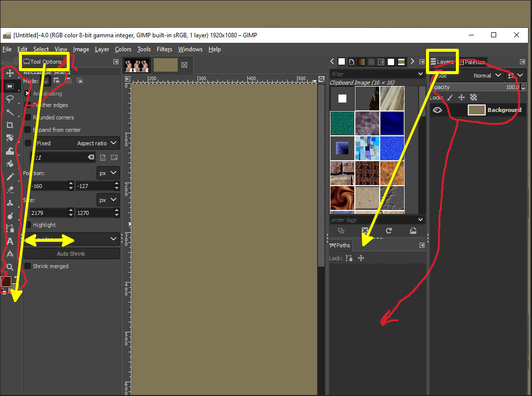Select the Unified Transform tool
This screenshot has width=532, height=396.
[10, 138]
